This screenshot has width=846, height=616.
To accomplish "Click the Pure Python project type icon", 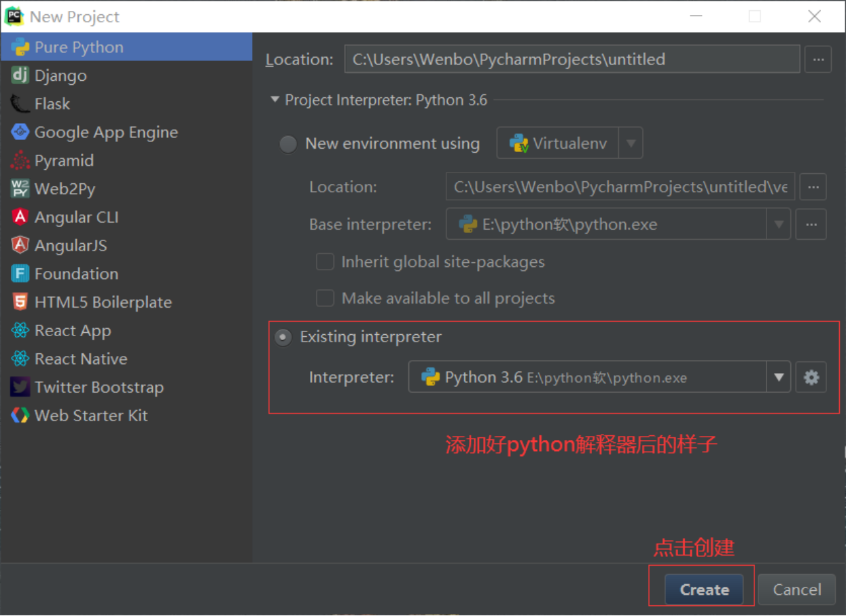I will click(20, 48).
